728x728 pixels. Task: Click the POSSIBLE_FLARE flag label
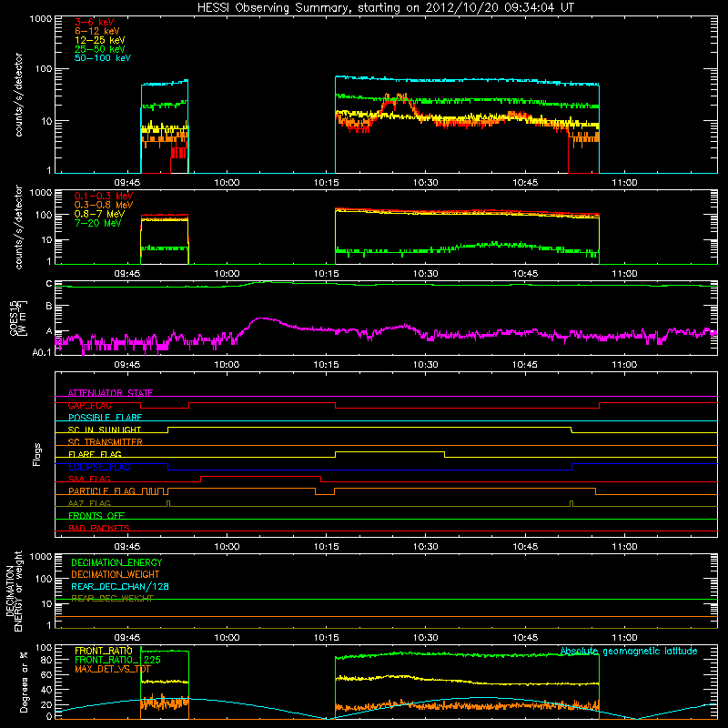point(105,418)
